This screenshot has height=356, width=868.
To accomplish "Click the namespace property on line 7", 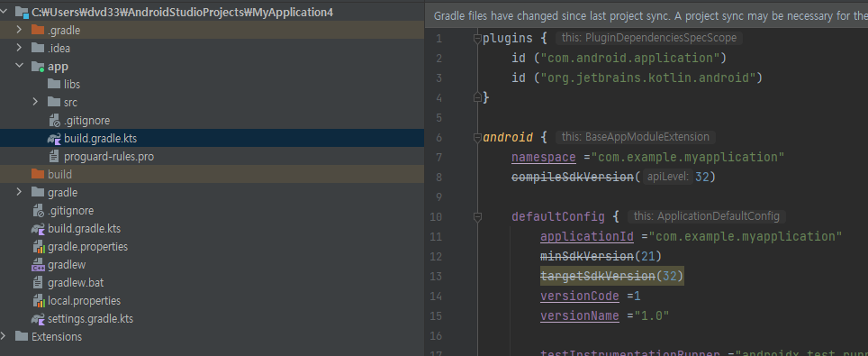I will tap(544, 157).
